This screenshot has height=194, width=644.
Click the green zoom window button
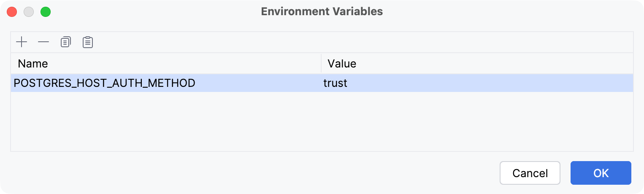point(46,12)
